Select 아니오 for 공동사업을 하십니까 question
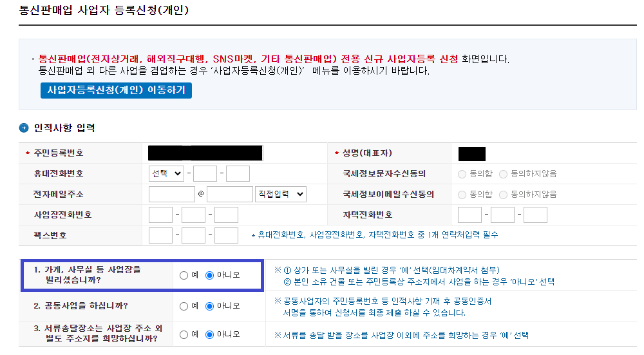 (x=209, y=306)
